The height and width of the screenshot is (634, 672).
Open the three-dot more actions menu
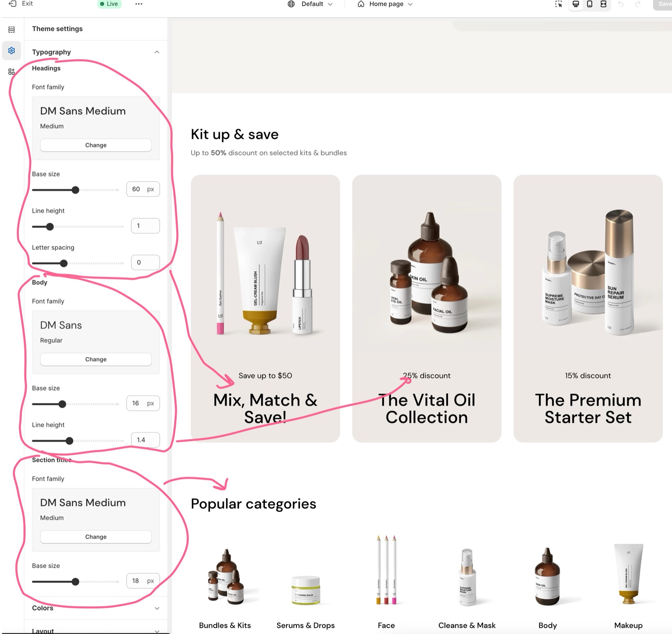(139, 4)
